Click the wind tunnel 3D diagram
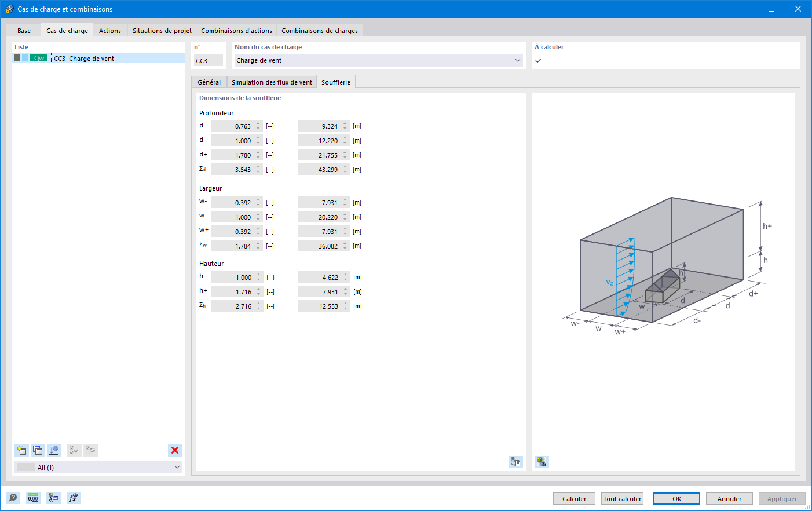The width and height of the screenshot is (812, 511). click(x=667, y=266)
